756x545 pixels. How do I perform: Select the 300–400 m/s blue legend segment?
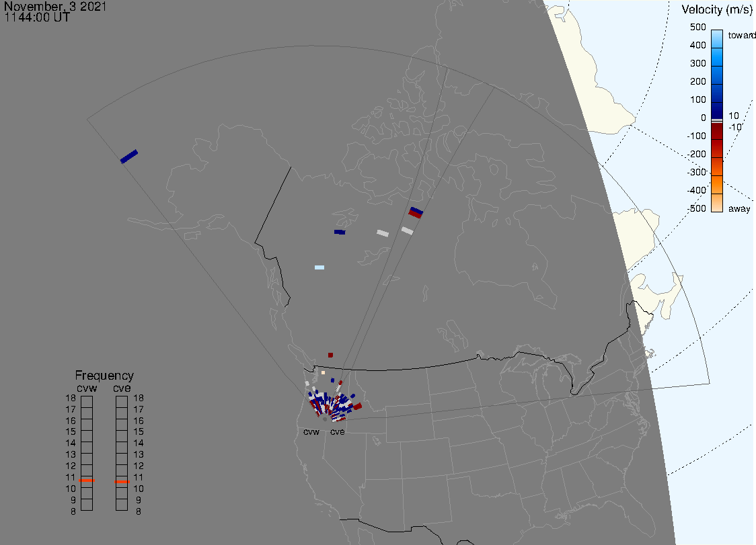pos(717,57)
